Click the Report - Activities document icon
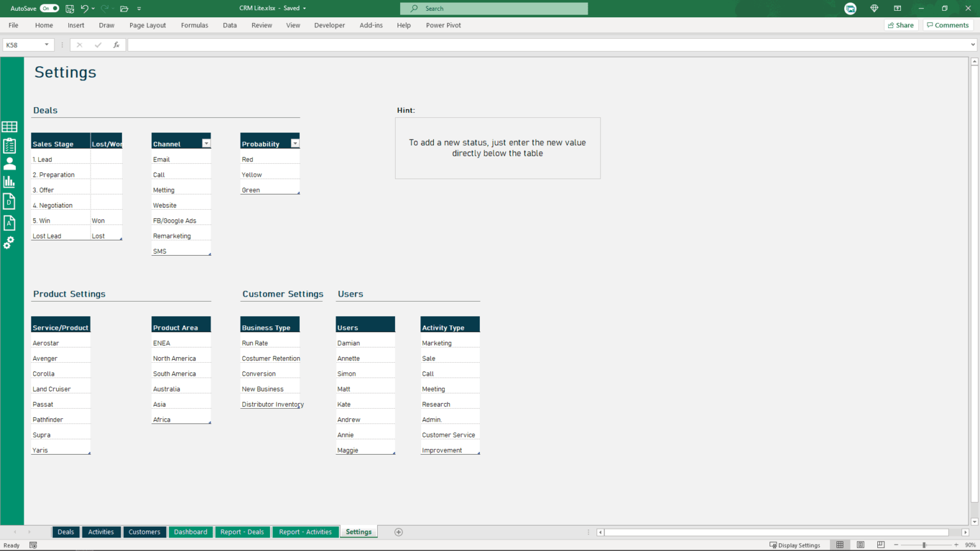 (x=10, y=223)
